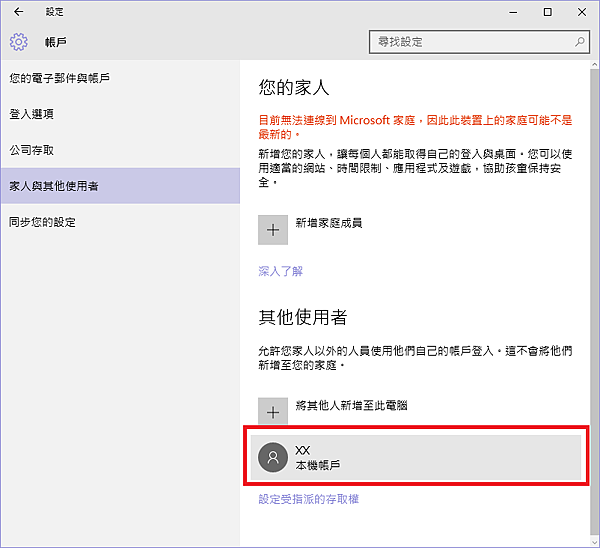The width and height of the screenshot is (600, 548).
Task: Click the XX user avatar icon
Action: [x=273, y=457]
